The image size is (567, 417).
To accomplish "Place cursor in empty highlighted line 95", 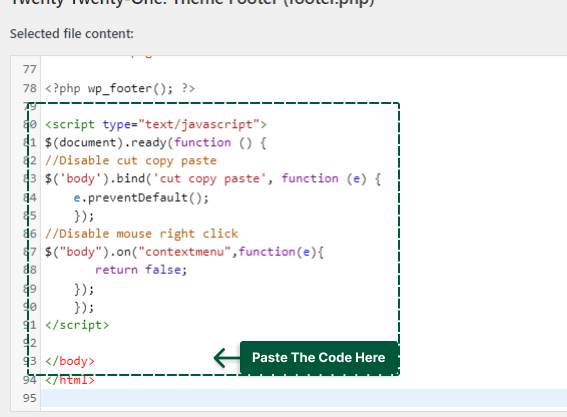I will [x=304, y=398].
